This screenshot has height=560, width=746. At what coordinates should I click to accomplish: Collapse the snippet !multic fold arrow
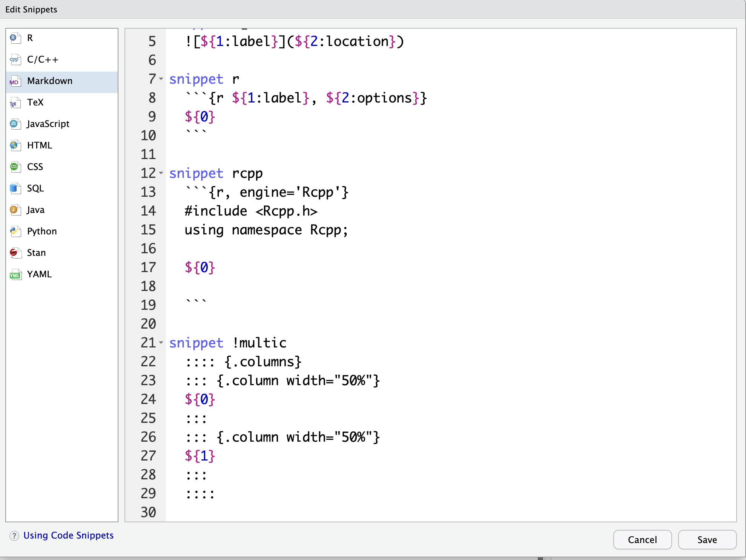pyautogui.click(x=161, y=343)
